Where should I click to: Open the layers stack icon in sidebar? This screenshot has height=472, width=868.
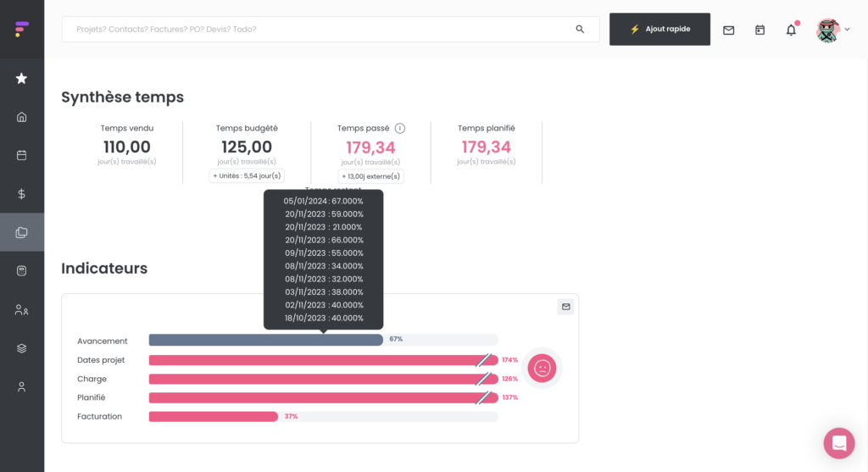pyautogui.click(x=21, y=348)
